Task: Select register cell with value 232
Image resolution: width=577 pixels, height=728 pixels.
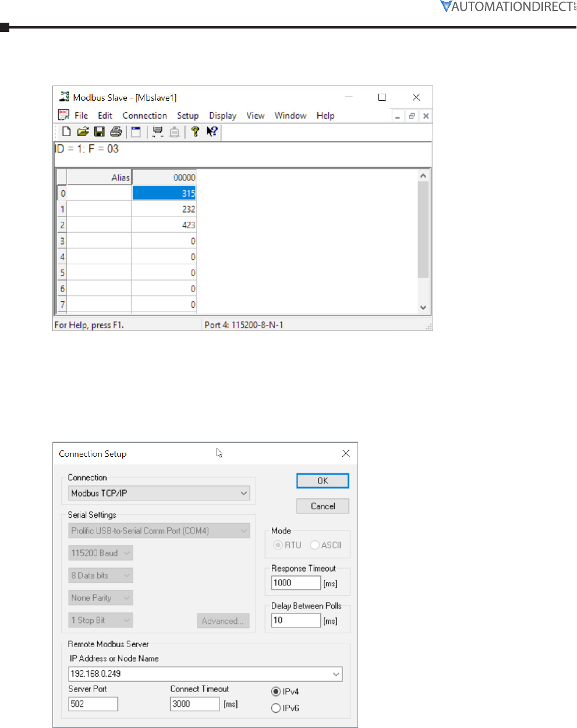Action: coord(164,209)
